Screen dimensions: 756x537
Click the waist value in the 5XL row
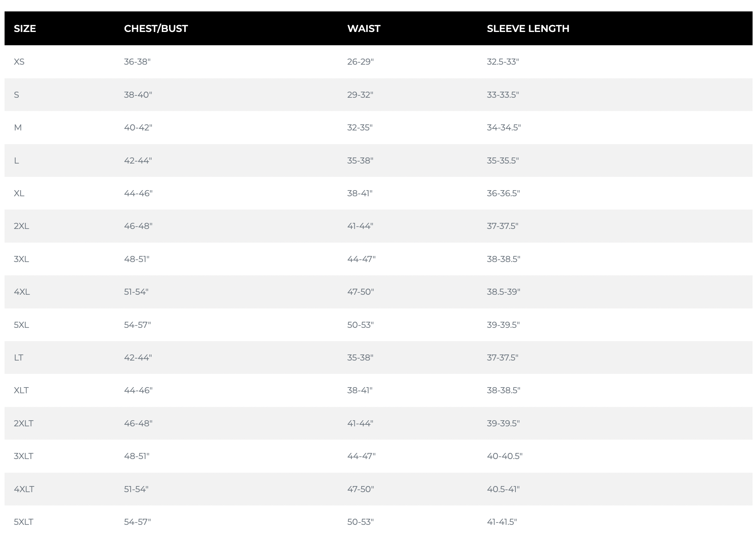pyautogui.click(x=360, y=325)
